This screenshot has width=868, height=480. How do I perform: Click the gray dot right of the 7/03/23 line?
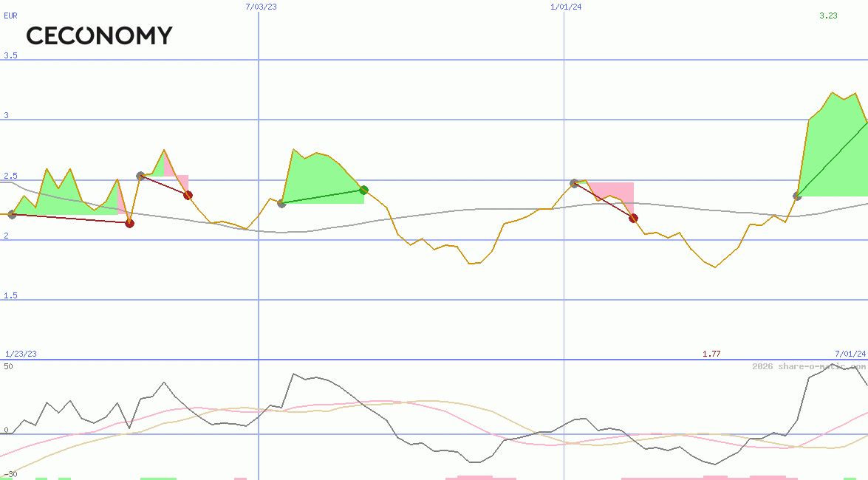pos(281,203)
